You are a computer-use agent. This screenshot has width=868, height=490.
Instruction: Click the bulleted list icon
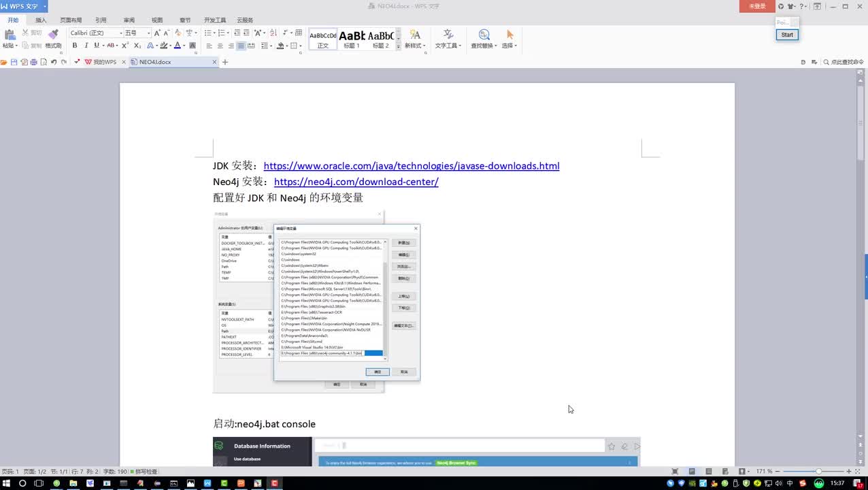coord(207,33)
